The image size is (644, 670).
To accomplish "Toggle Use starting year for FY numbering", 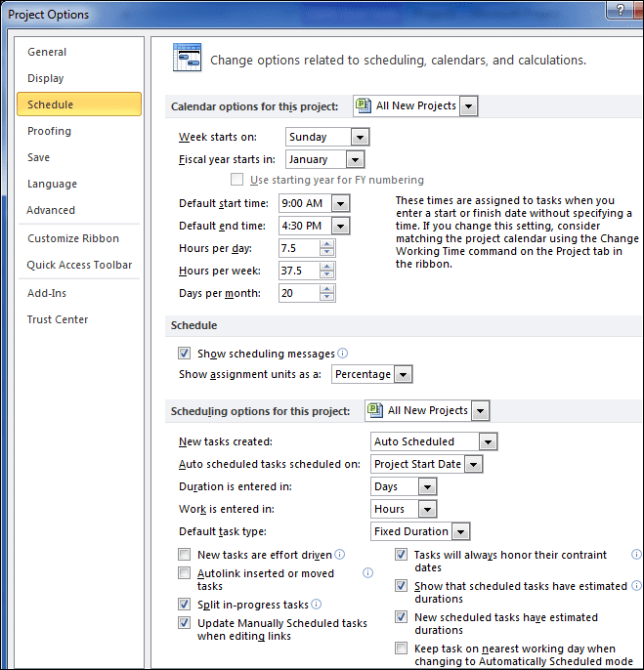I will [x=236, y=179].
